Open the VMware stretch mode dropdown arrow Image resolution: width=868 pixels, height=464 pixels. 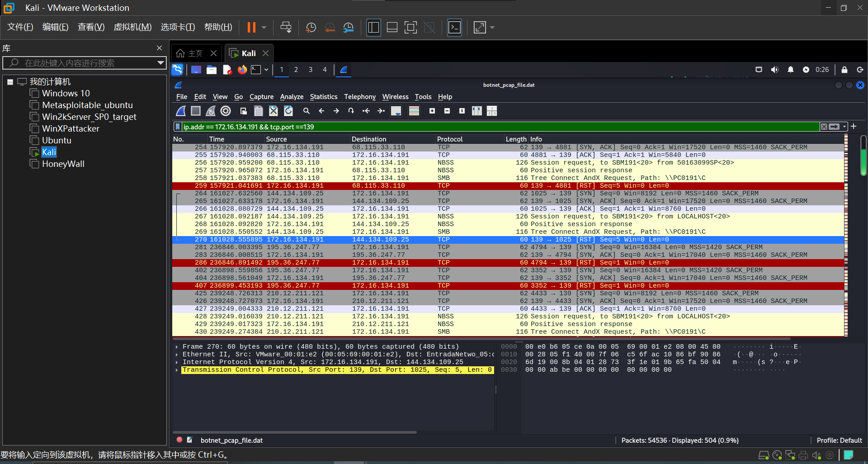click(492, 28)
